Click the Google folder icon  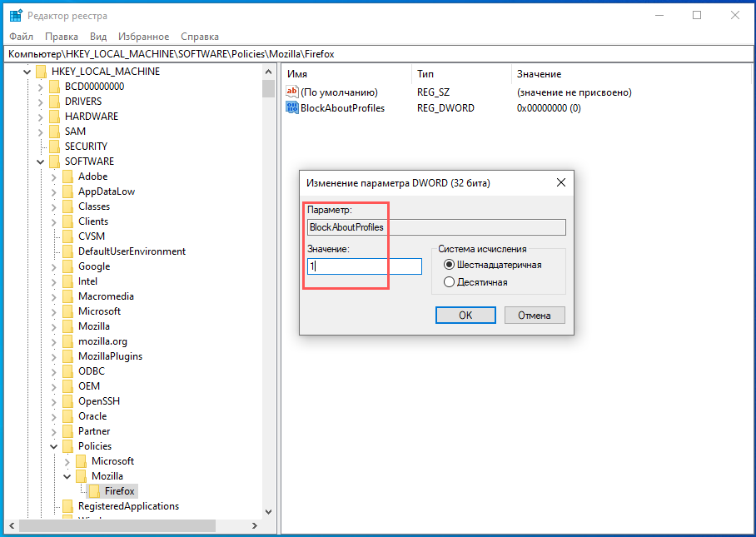[x=68, y=266]
